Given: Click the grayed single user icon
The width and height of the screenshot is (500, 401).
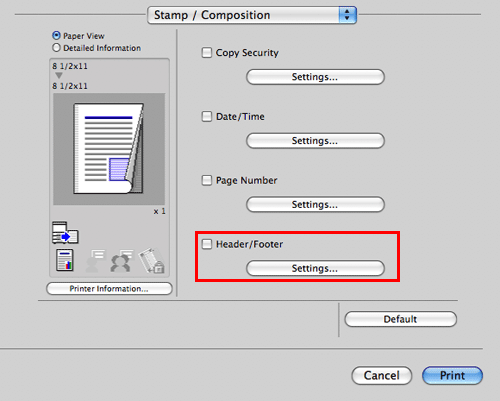Looking at the screenshot, I should click(95, 261).
